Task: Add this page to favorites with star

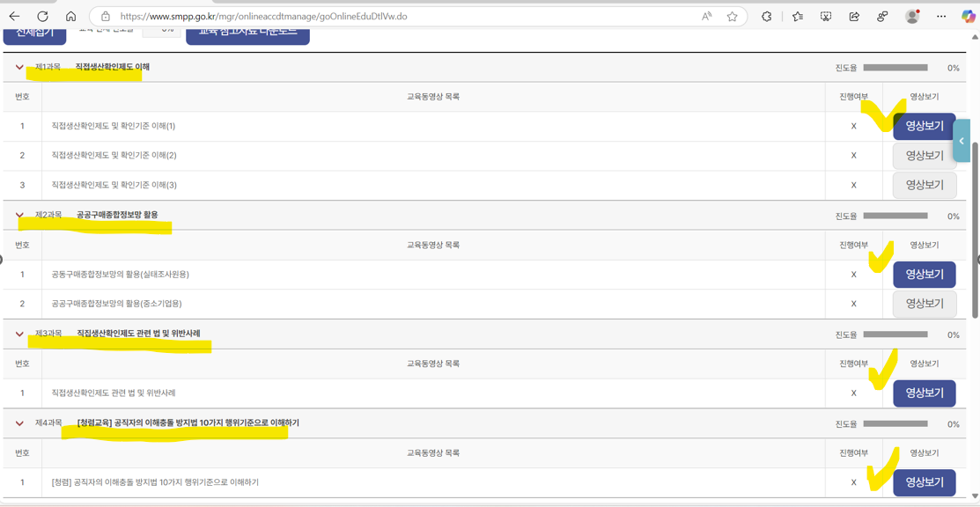Action: (x=732, y=17)
